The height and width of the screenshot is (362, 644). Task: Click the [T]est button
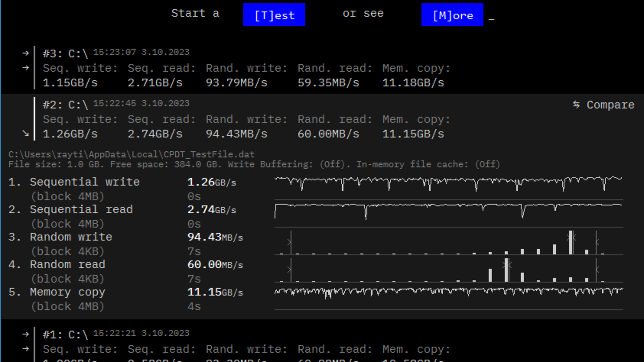click(274, 15)
